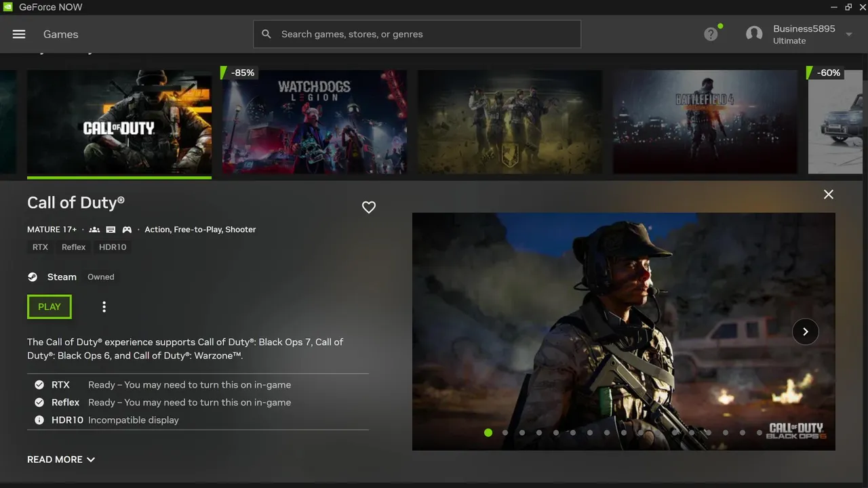This screenshot has height=488, width=868.
Task: Click the 'MATURE 17+' rating text
Action: click(52, 230)
